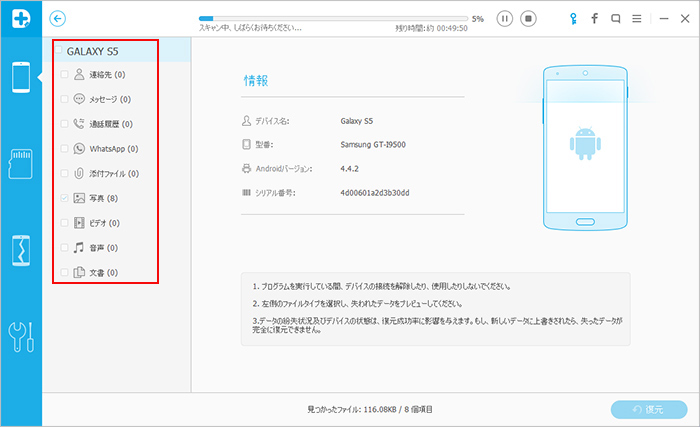Open the 音声 (0) category
Image resolution: width=700 pixels, height=427 pixels.
104,248
